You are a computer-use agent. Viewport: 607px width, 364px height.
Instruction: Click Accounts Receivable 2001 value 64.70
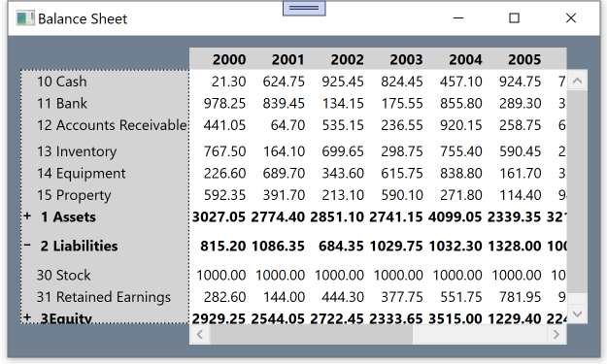pyautogui.click(x=287, y=125)
